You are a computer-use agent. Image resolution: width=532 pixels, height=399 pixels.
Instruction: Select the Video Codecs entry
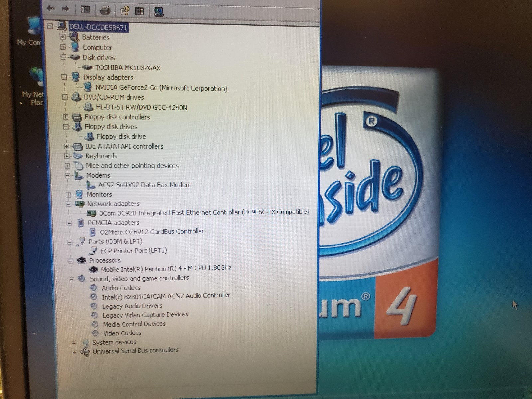point(122,333)
